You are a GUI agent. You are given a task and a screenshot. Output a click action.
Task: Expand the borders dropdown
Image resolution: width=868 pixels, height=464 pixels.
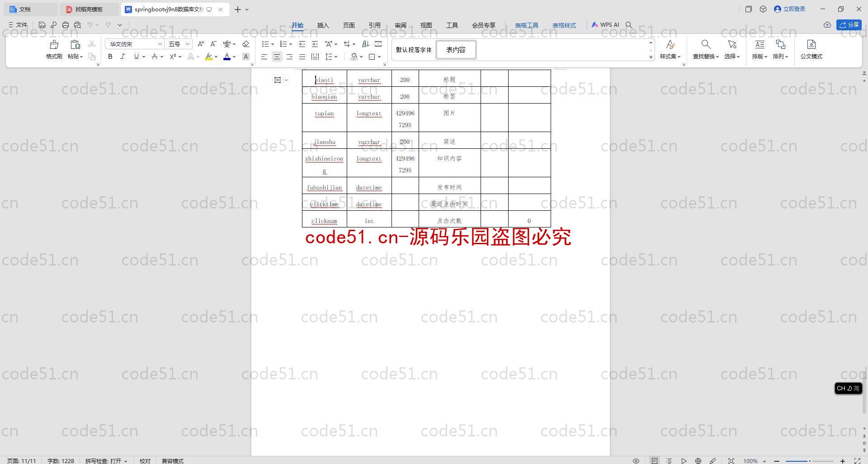(379, 57)
